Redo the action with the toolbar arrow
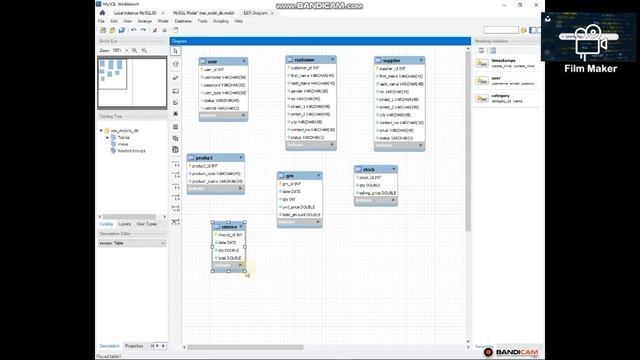Screen dimensions: 640x360 click(143, 30)
